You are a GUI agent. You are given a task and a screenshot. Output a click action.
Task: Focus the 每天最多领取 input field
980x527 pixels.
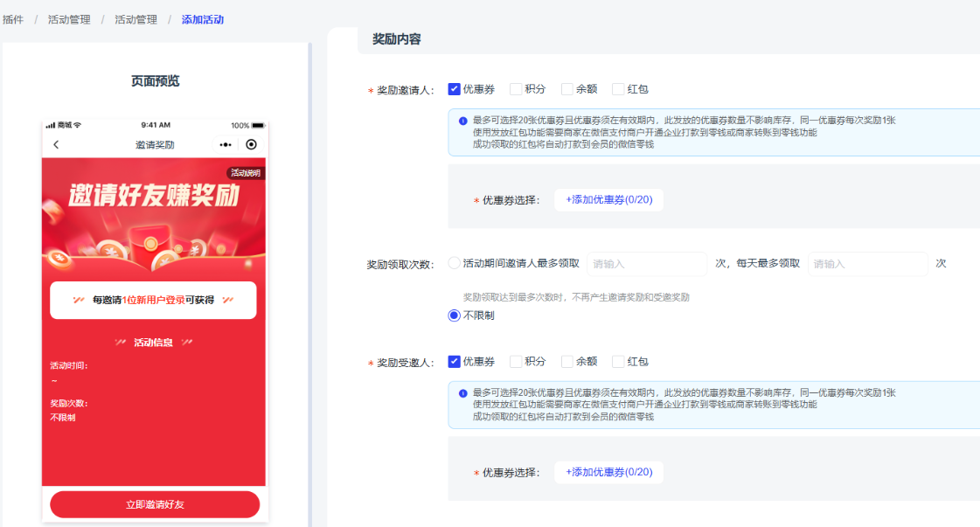click(867, 264)
